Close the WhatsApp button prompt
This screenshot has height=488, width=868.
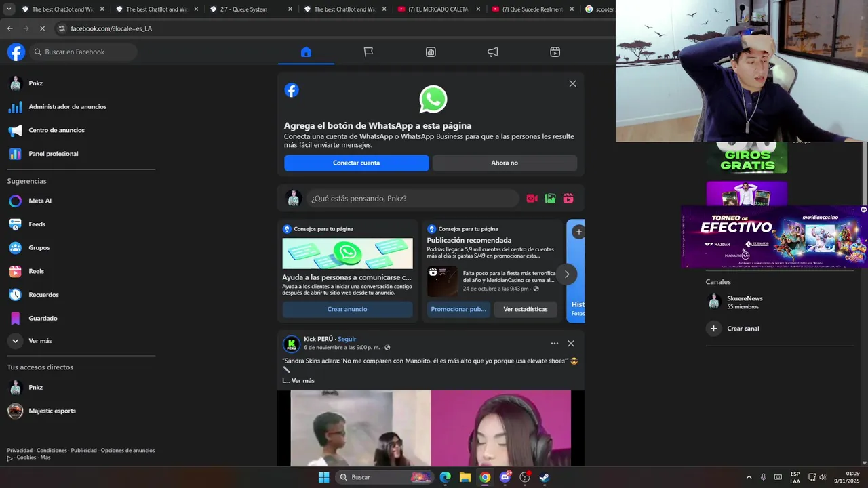click(573, 83)
